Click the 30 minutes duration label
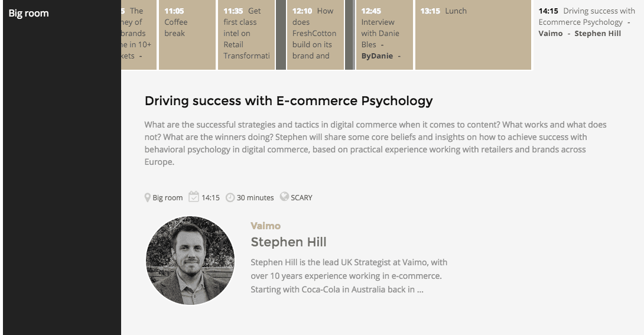This screenshot has height=335, width=644. [255, 198]
